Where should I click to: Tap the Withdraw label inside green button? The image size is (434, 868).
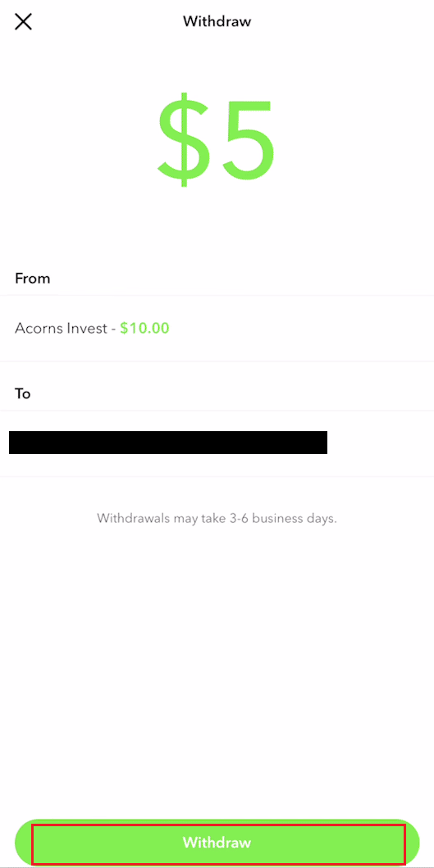217,843
